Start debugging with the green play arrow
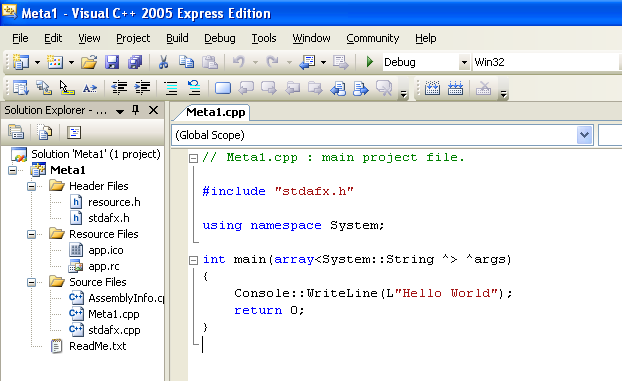Viewport: 622px width, 381px height. click(369, 62)
